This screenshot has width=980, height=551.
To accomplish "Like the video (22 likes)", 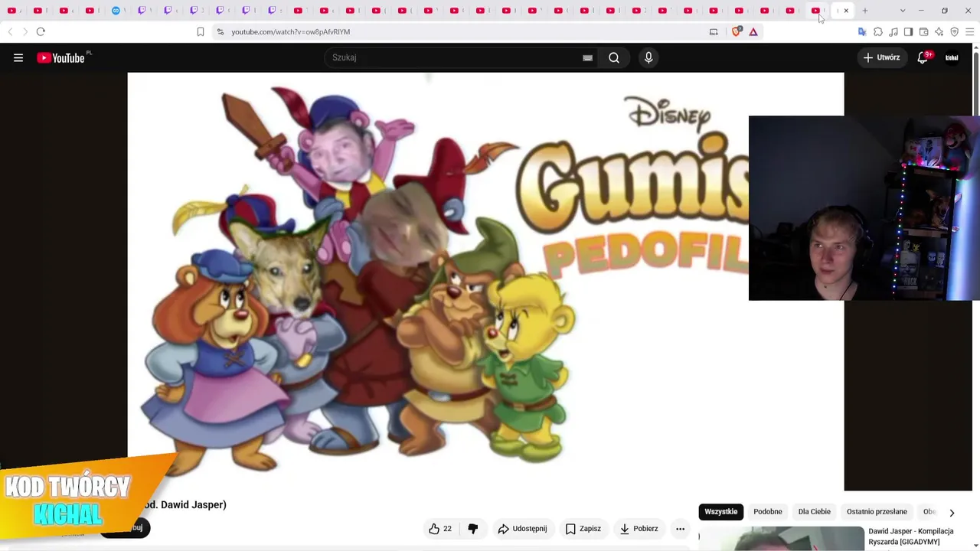I will 440,529.
